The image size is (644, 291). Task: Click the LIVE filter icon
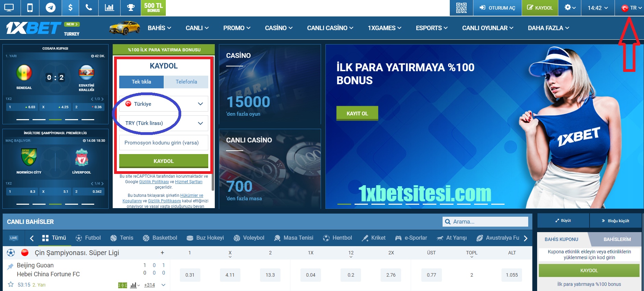tap(14, 238)
